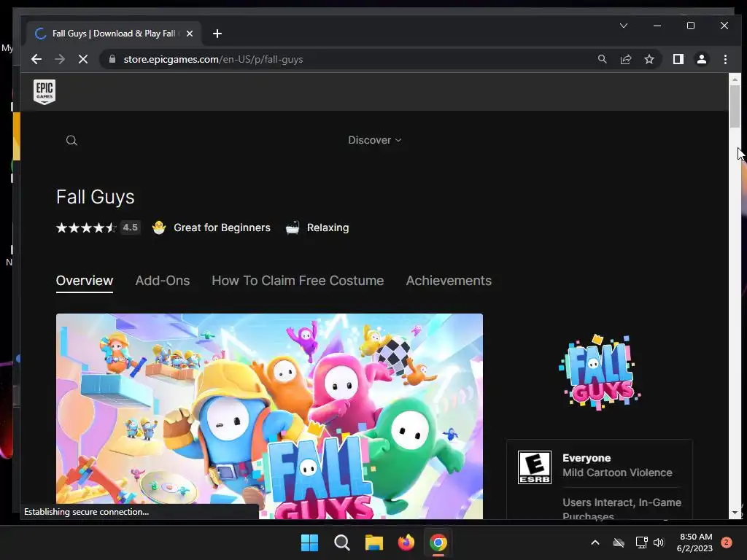Click the Great for Beginners chick icon
This screenshot has height=560, width=747.
(x=158, y=227)
